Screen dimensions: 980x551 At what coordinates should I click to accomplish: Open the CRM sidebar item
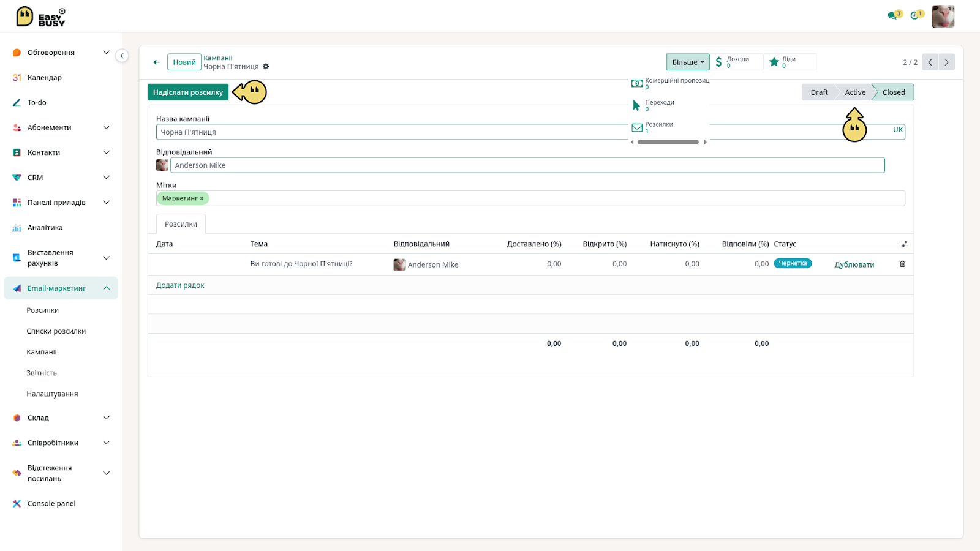pyautogui.click(x=35, y=178)
